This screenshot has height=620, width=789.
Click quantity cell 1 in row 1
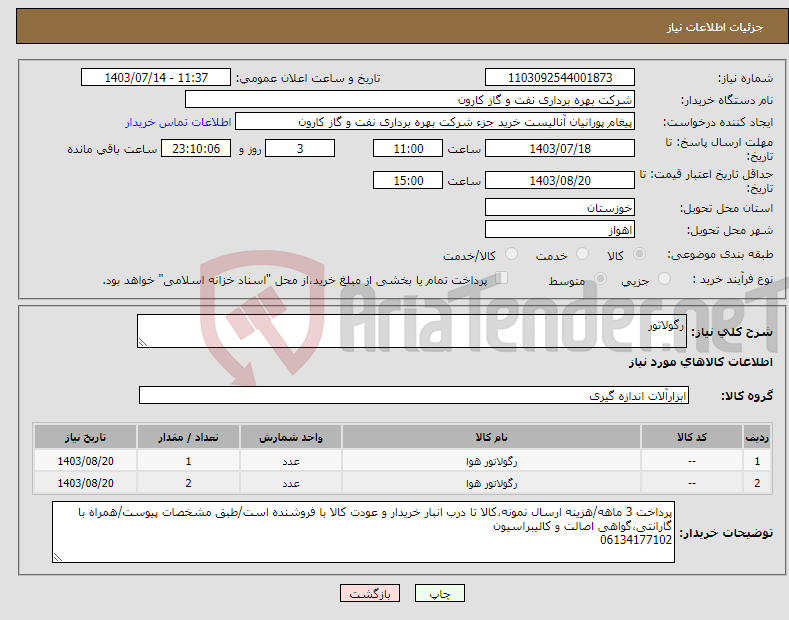(188, 461)
